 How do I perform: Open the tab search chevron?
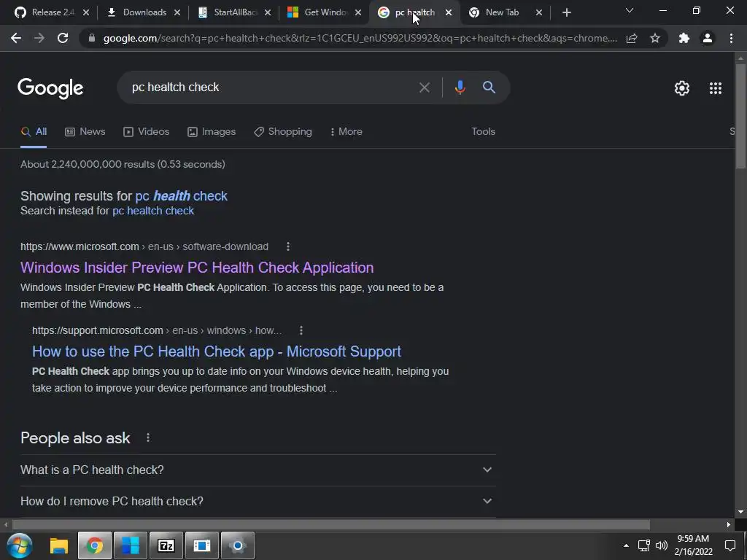[630, 10]
